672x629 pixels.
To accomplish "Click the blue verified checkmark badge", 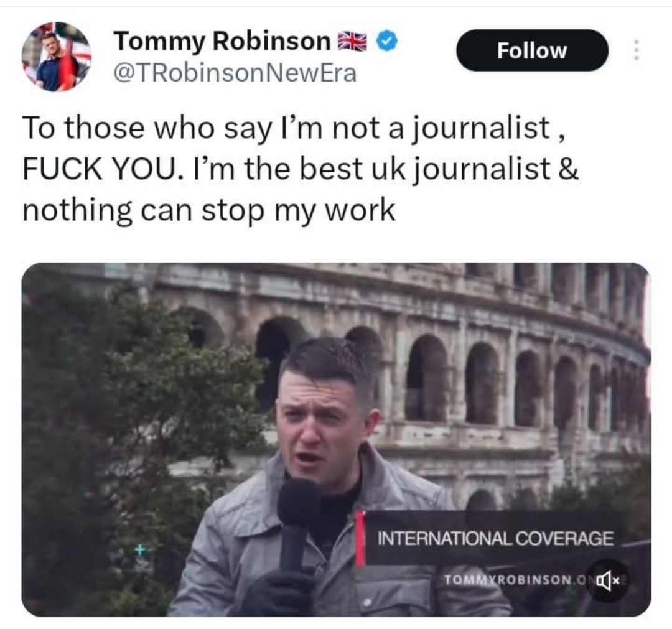I will [387, 42].
